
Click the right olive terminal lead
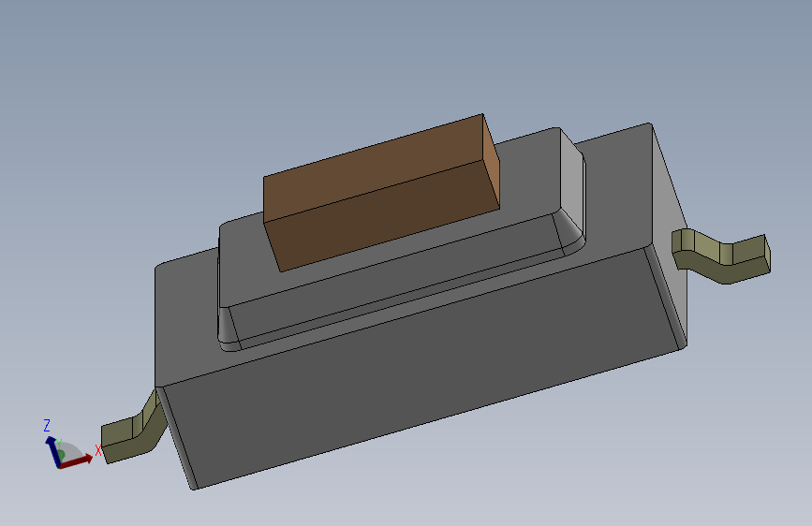721,256
